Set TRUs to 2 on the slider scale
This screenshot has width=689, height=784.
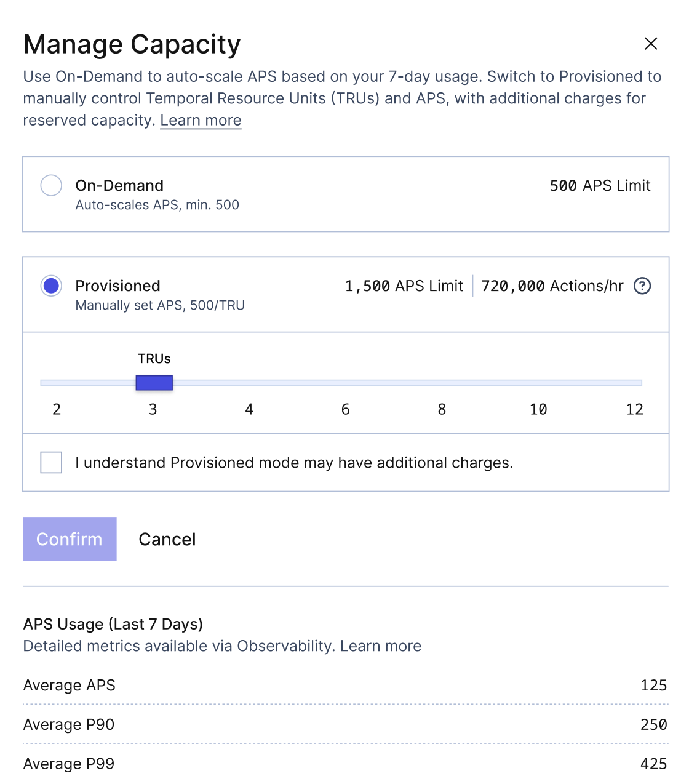pyautogui.click(x=56, y=383)
